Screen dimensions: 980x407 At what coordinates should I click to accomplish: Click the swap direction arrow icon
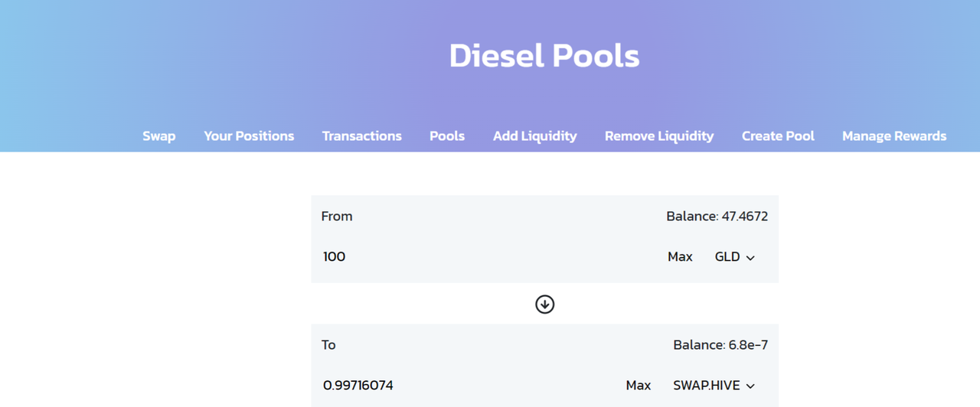tap(544, 304)
